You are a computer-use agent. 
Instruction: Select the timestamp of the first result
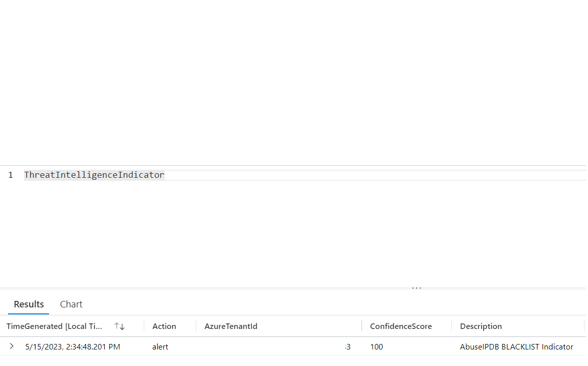pos(72,346)
